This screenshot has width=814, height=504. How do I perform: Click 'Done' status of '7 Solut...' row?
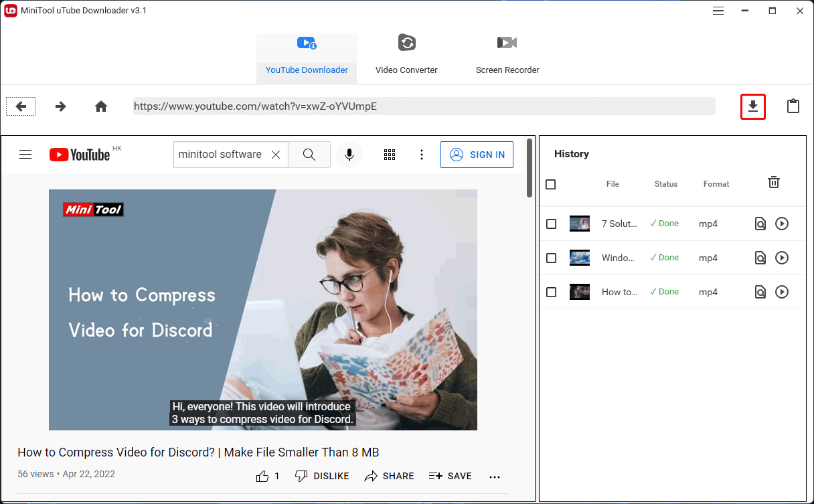pyautogui.click(x=664, y=224)
